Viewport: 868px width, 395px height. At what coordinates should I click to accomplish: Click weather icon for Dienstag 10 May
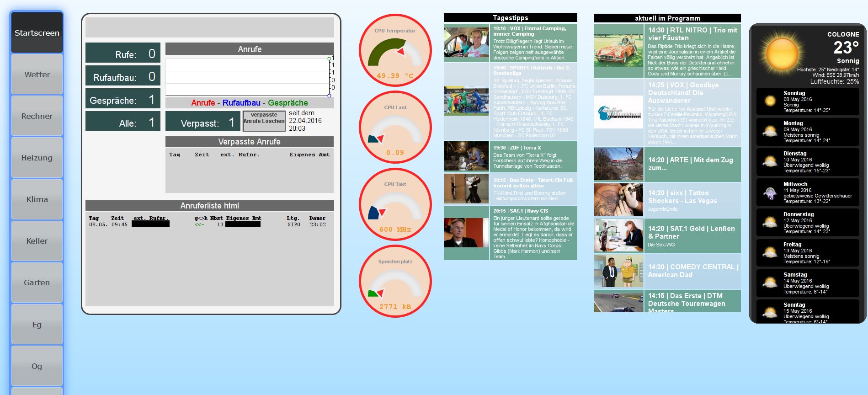click(x=770, y=162)
